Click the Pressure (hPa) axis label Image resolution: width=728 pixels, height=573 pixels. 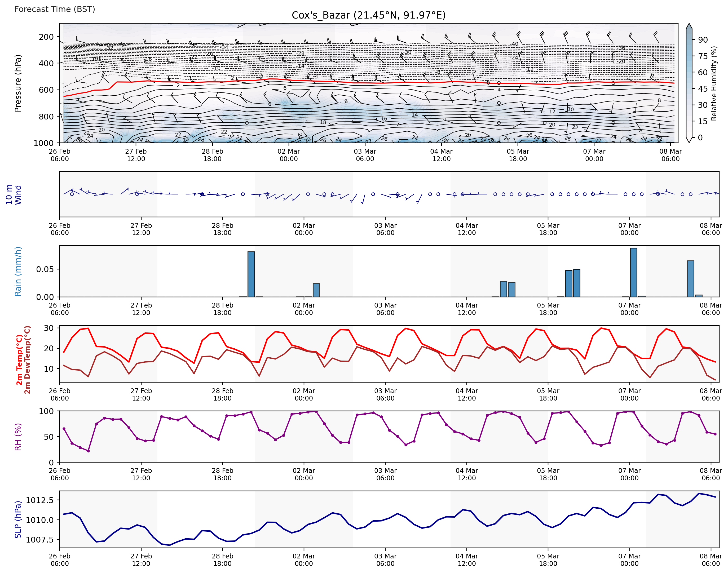18,83
